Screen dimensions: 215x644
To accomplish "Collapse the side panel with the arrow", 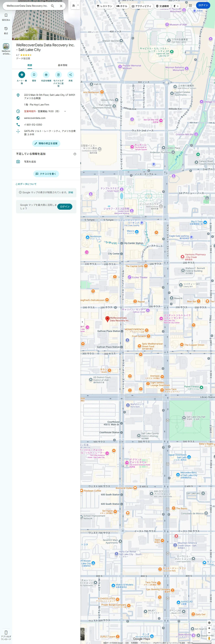I will [82, 322].
